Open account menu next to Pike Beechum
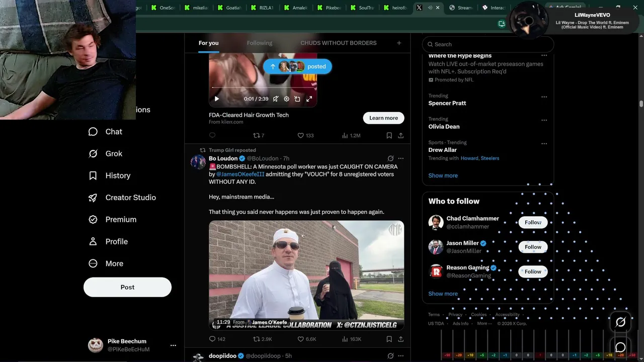644x362 pixels. (173, 345)
